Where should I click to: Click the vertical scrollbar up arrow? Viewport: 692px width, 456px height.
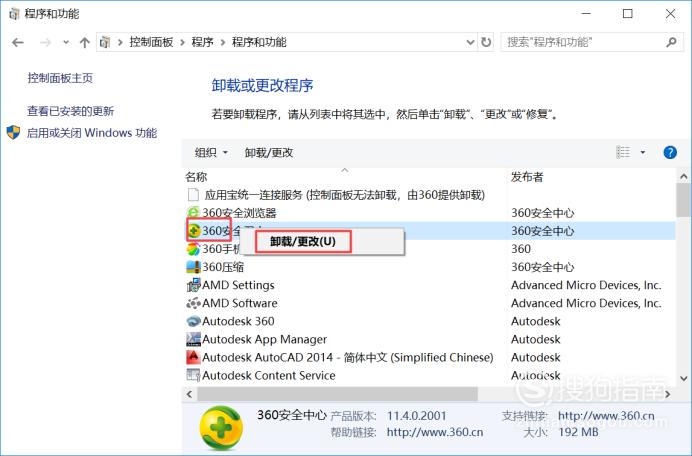click(684, 177)
